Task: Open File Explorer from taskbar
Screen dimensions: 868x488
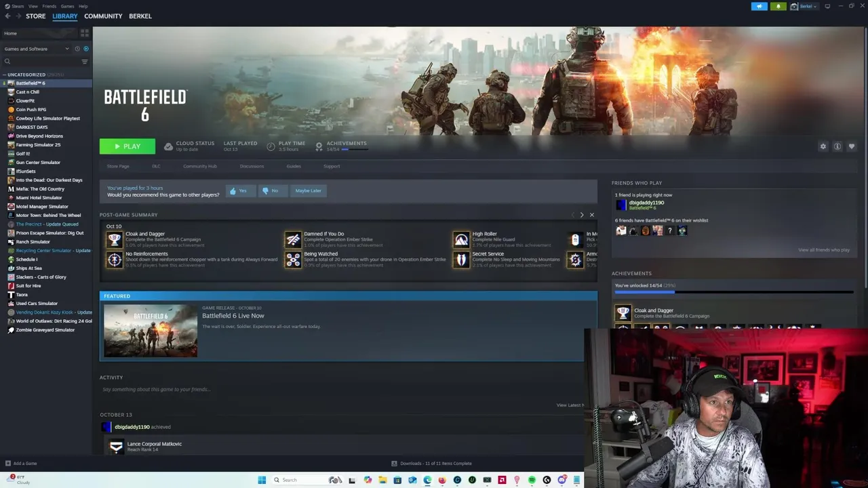Action: point(382,480)
